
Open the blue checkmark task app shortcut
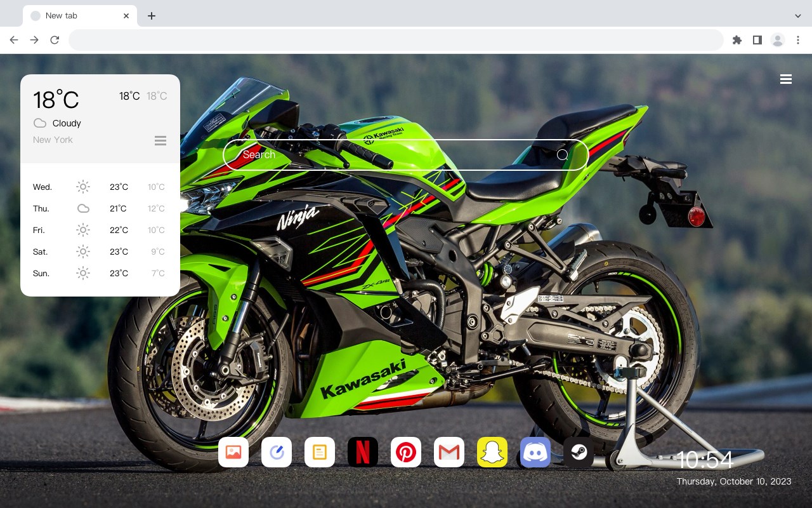point(277,452)
